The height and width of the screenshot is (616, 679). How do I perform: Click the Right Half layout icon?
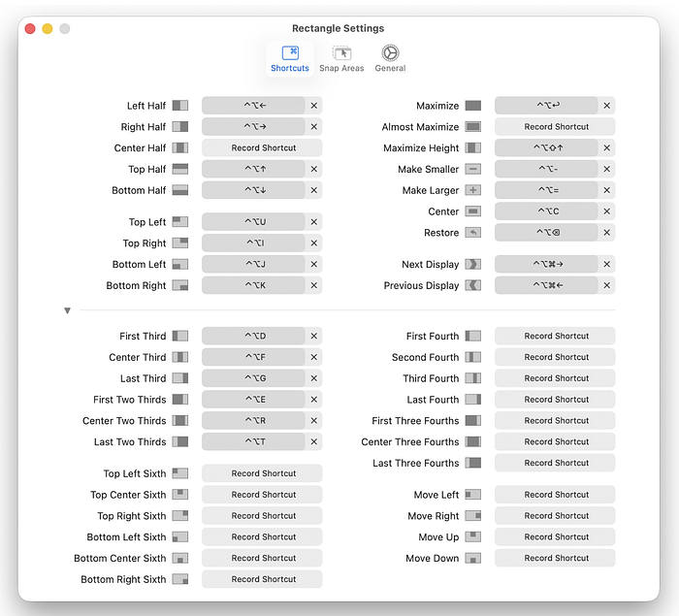pos(180,126)
